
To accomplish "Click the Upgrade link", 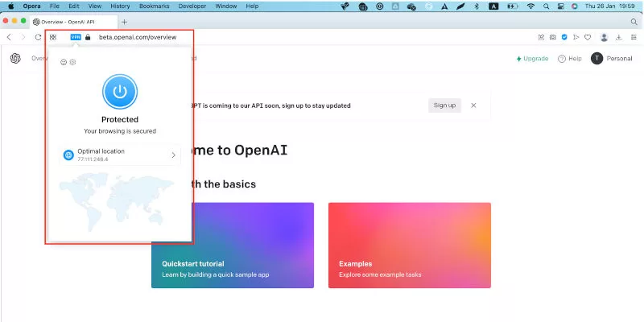I will tap(532, 59).
